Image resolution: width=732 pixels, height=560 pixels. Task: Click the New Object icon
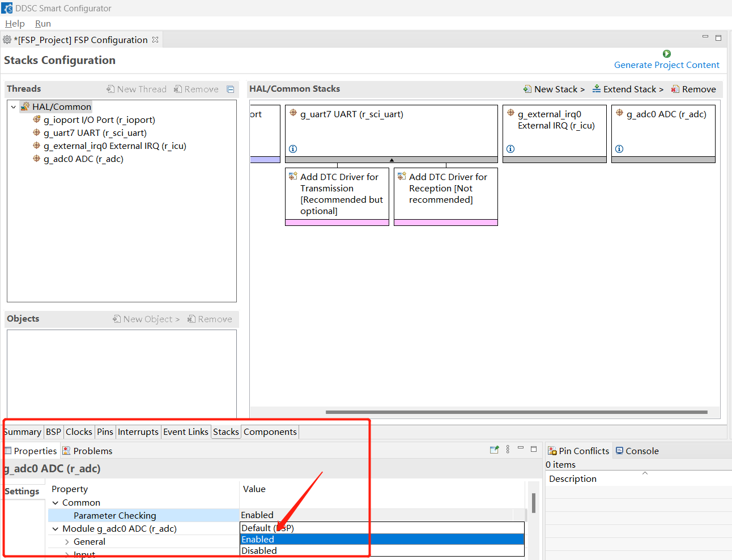click(x=117, y=319)
